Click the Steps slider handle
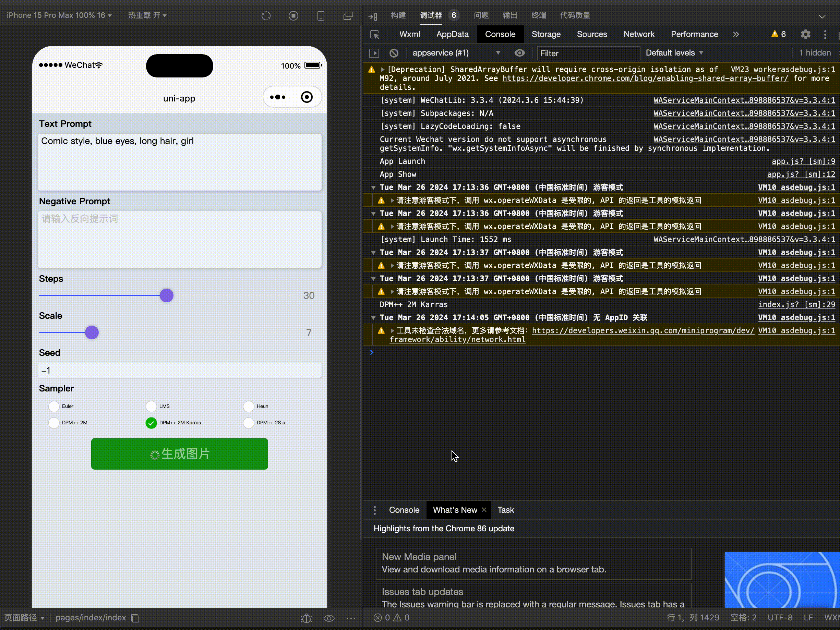This screenshot has width=840, height=630. click(x=166, y=295)
